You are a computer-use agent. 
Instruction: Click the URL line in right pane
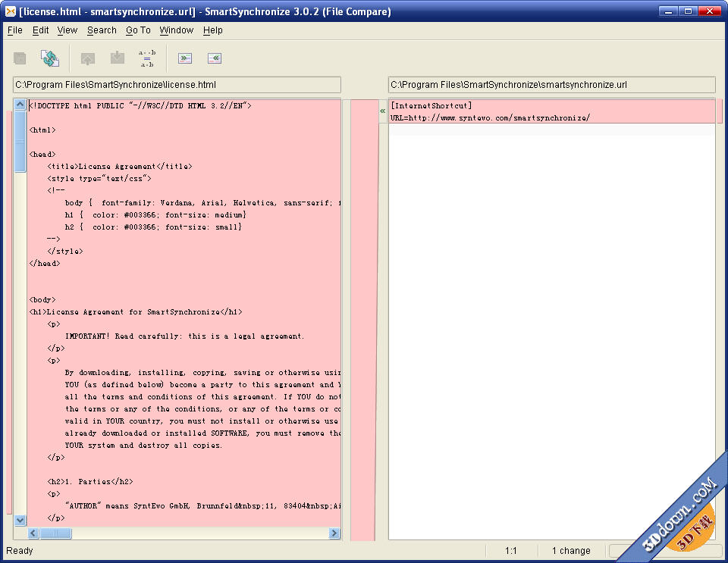click(490, 118)
